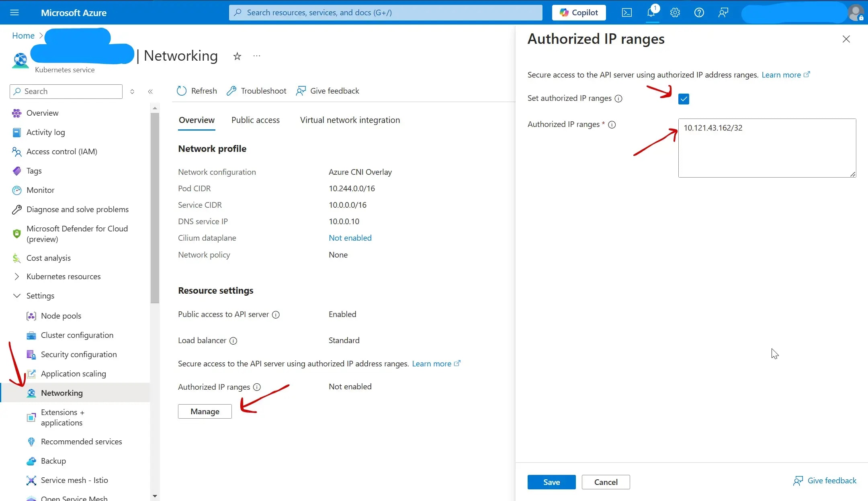Image resolution: width=868 pixels, height=501 pixels.
Task: Collapse the Settings section
Action: [16, 296]
